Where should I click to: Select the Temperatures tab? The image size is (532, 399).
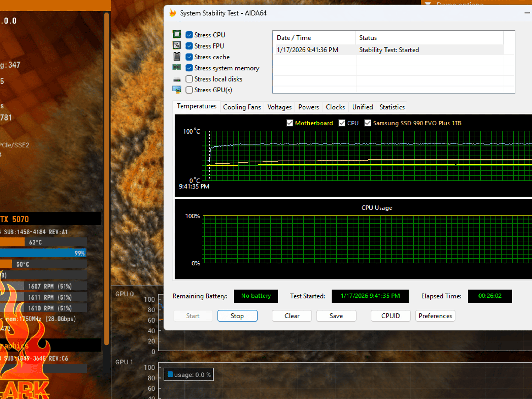point(197,106)
